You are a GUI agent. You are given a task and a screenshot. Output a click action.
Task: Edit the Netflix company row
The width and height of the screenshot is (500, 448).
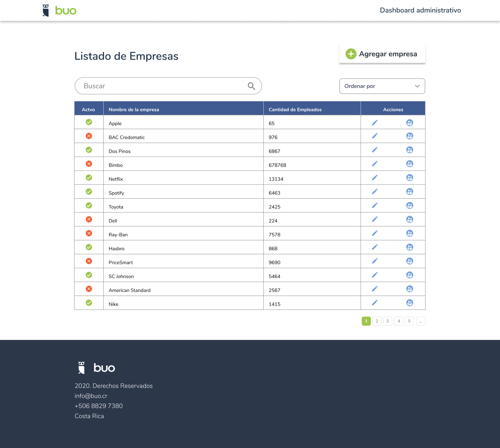pyautogui.click(x=375, y=177)
